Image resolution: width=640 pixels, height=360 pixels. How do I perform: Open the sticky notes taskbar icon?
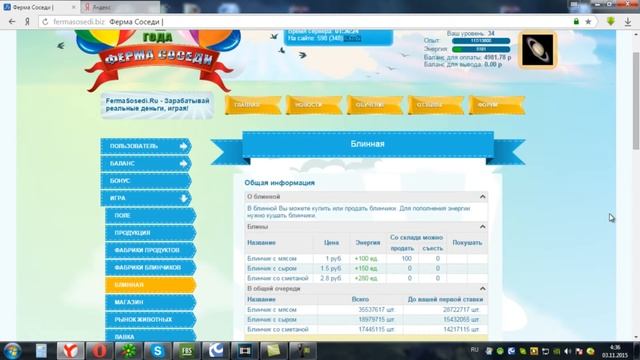pos(274,351)
